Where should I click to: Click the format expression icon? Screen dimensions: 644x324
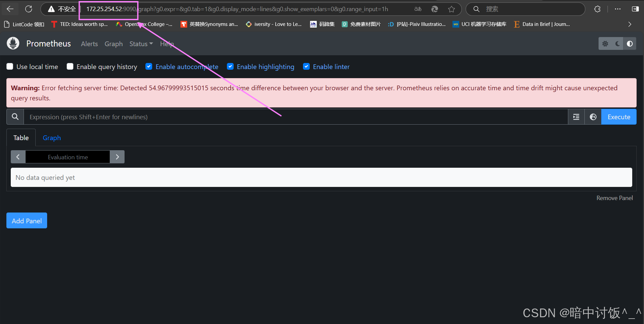coord(576,117)
